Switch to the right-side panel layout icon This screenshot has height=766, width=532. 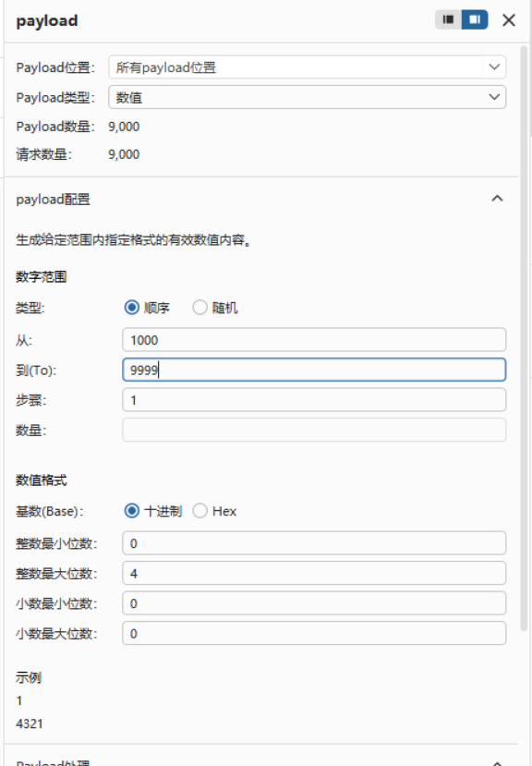475,19
